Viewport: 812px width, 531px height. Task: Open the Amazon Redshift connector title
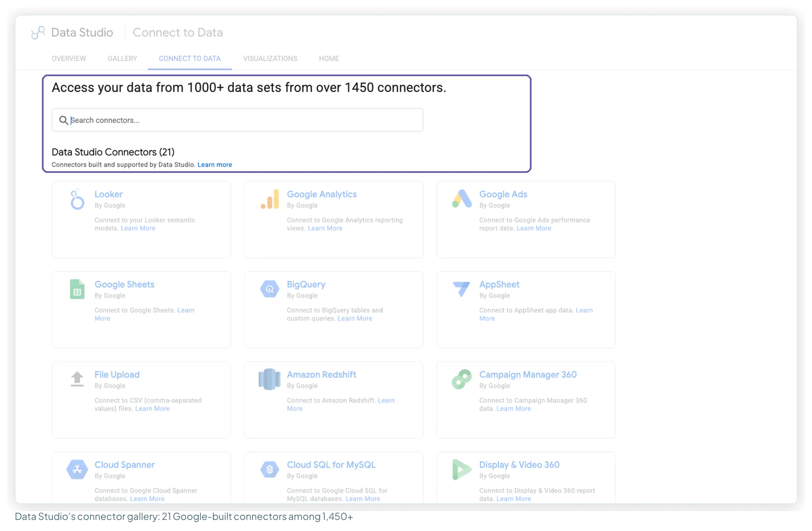[321, 375]
